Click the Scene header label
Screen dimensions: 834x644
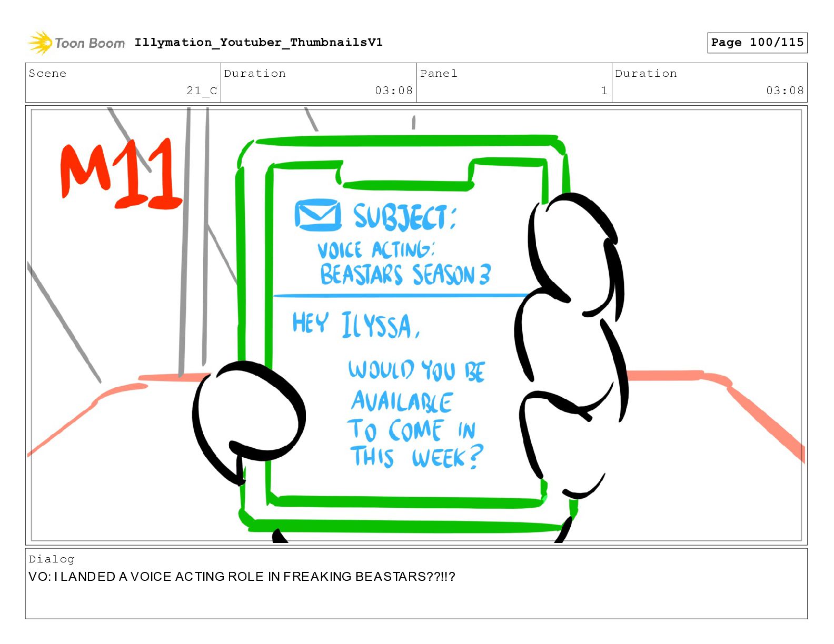tap(47, 73)
